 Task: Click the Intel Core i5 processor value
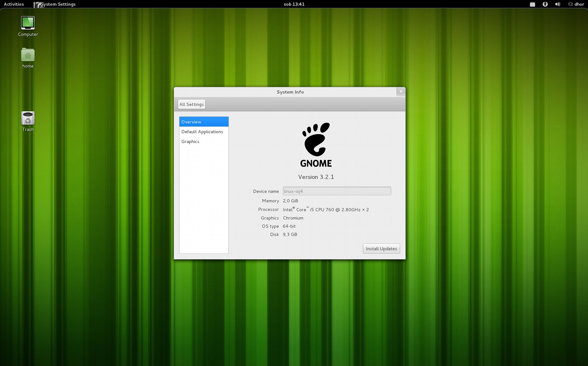(x=326, y=209)
